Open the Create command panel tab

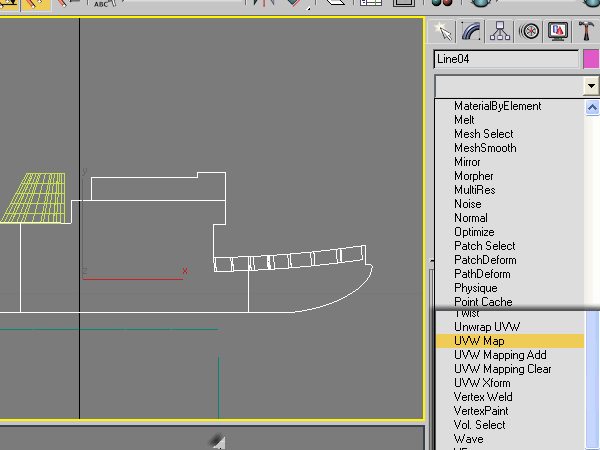(x=442, y=31)
